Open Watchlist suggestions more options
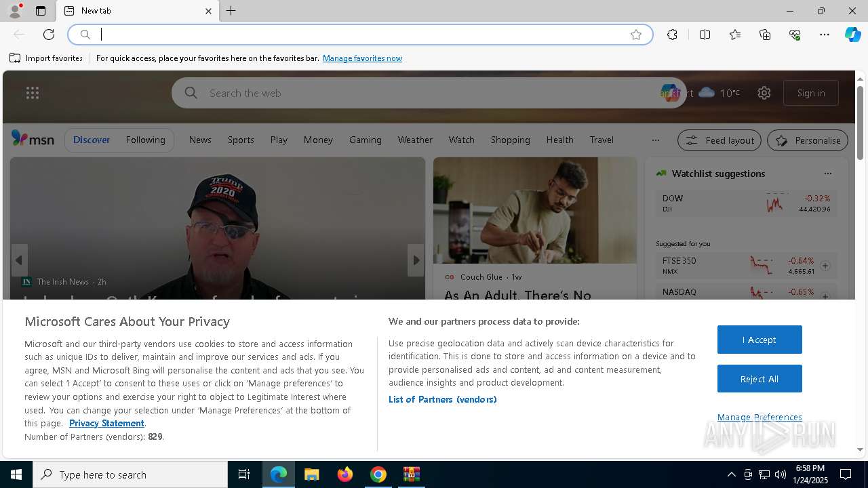868x488 pixels. (827, 174)
